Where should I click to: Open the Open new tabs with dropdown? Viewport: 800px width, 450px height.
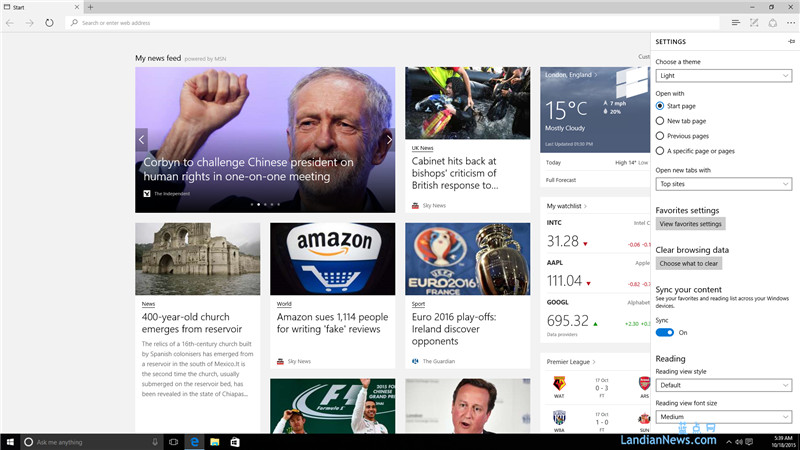click(723, 184)
